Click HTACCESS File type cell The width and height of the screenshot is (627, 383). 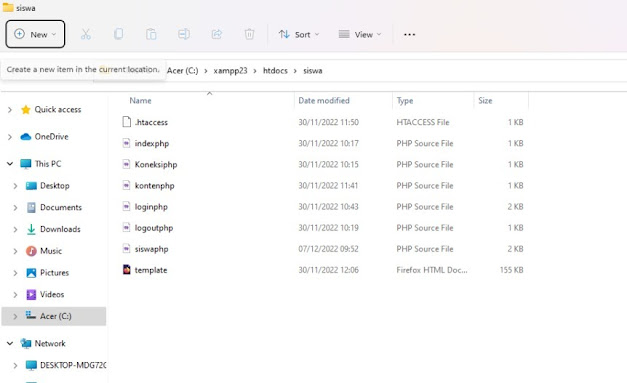[x=423, y=122]
